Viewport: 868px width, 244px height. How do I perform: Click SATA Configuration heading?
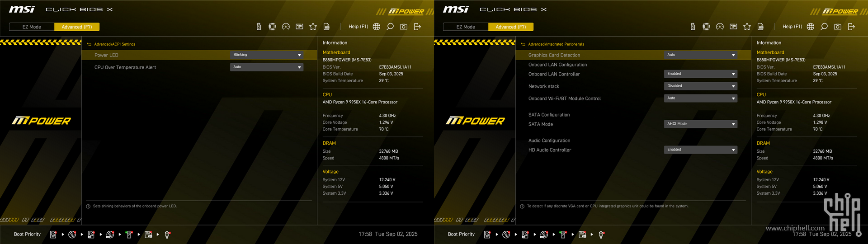tap(549, 115)
